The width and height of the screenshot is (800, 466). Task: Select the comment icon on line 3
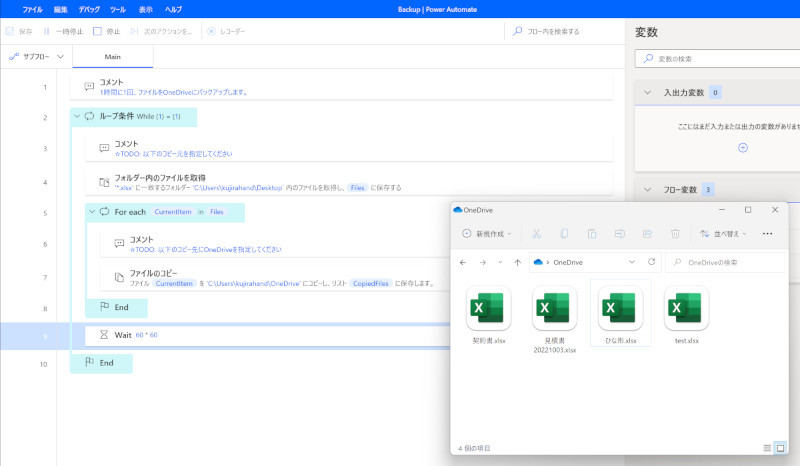click(x=104, y=148)
